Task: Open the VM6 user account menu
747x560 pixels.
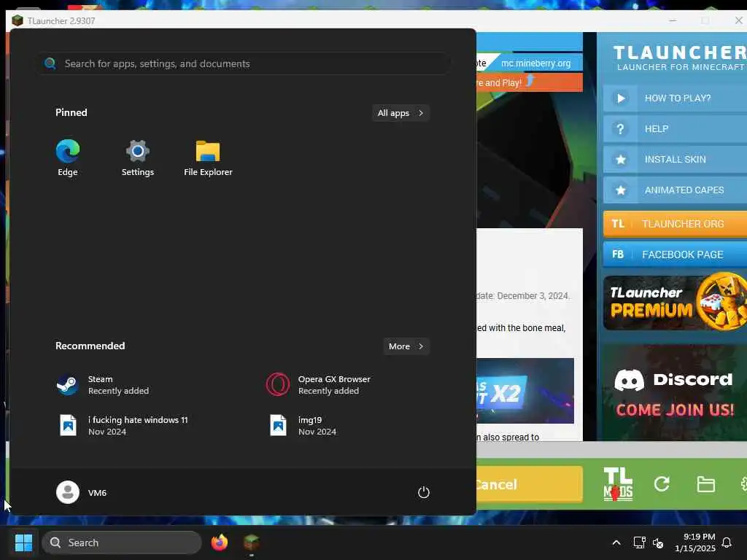Action: [82, 492]
